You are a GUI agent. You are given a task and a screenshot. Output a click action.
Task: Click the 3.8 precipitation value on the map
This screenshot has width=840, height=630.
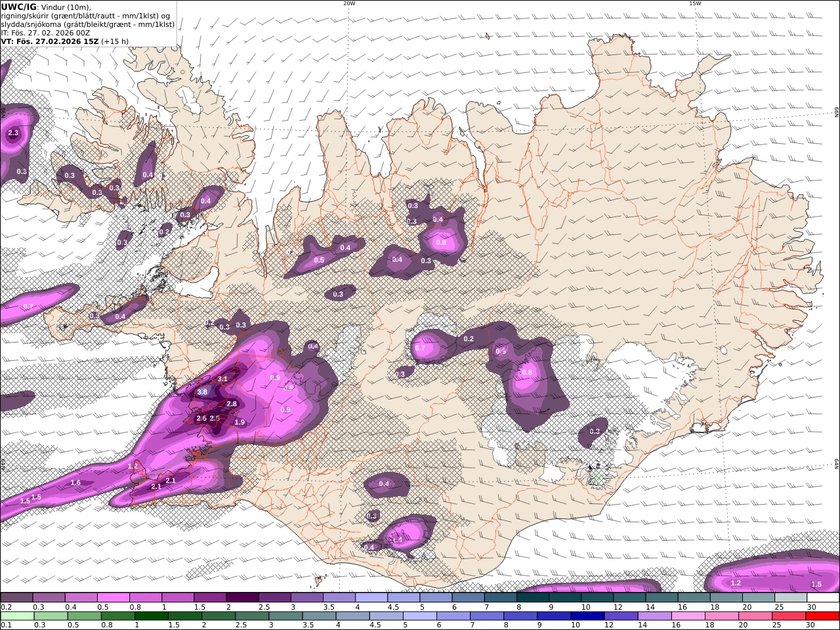(x=202, y=392)
